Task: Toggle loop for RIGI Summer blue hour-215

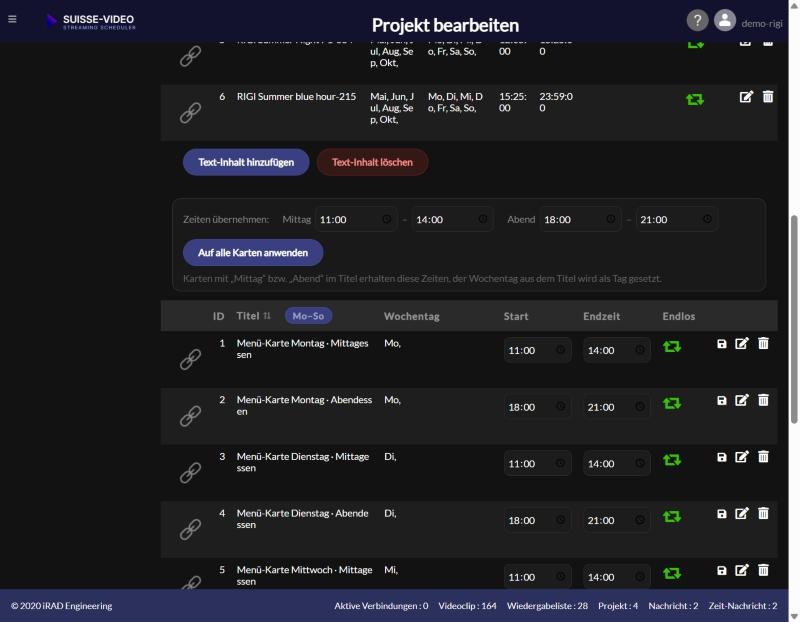Action: 695,99
